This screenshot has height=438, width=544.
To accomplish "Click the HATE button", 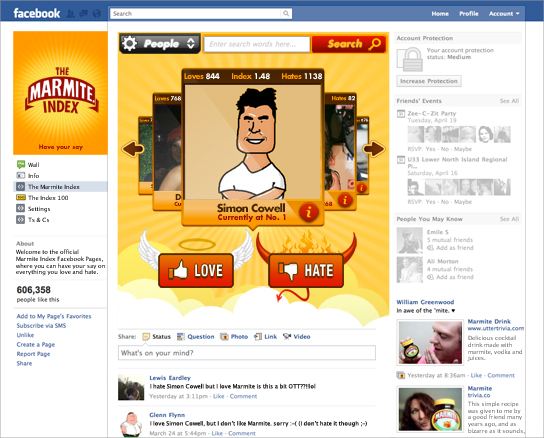I will click(306, 270).
